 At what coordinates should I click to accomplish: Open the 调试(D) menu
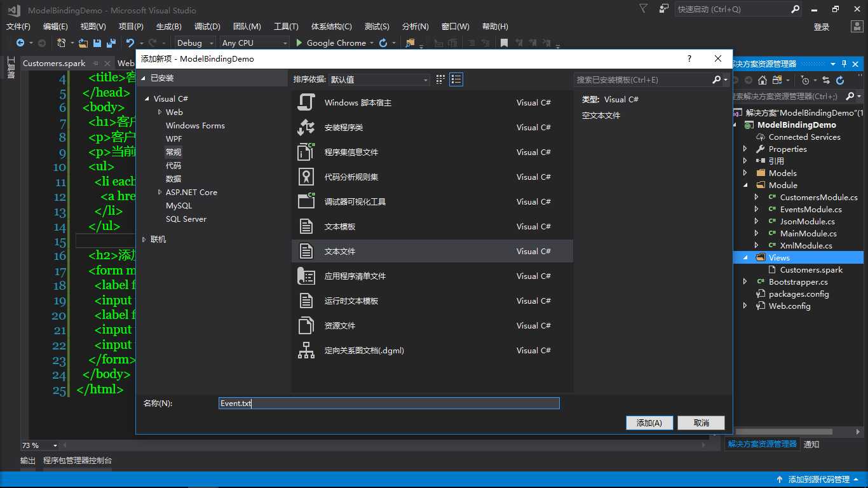pyautogui.click(x=207, y=26)
